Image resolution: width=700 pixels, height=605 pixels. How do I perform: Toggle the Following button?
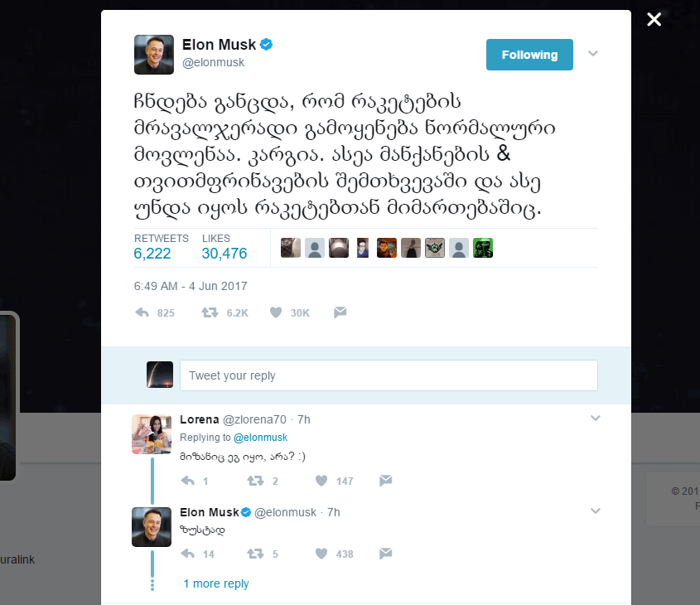pos(529,55)
